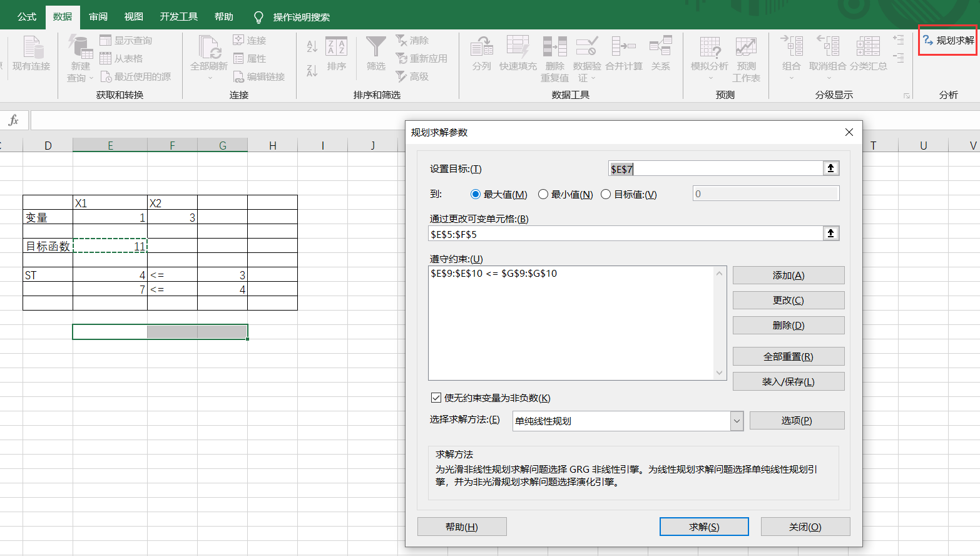Open the 开发工具 ribbon tab

pyautogui.click(x=178, y=17)
